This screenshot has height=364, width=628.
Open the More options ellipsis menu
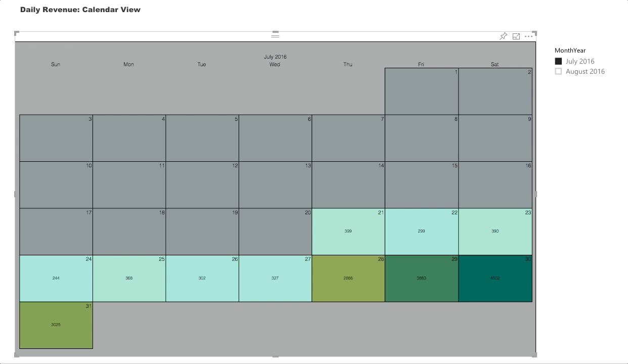pos(528,36)
